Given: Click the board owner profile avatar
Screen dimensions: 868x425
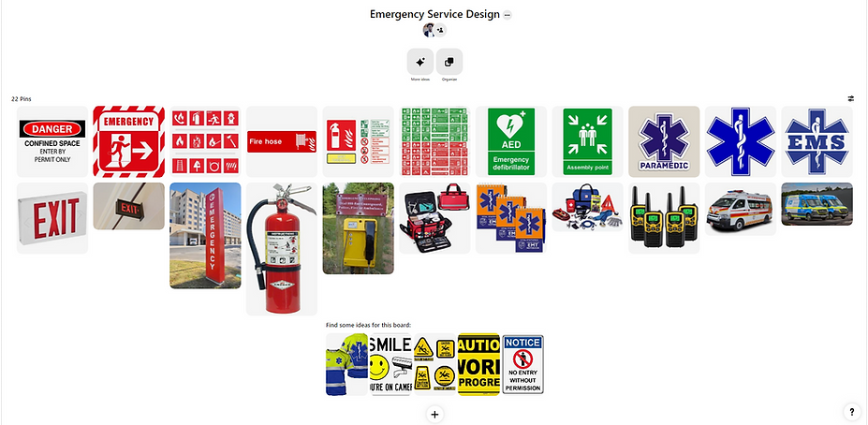Looking at the screenshot, I should [429, 31].
